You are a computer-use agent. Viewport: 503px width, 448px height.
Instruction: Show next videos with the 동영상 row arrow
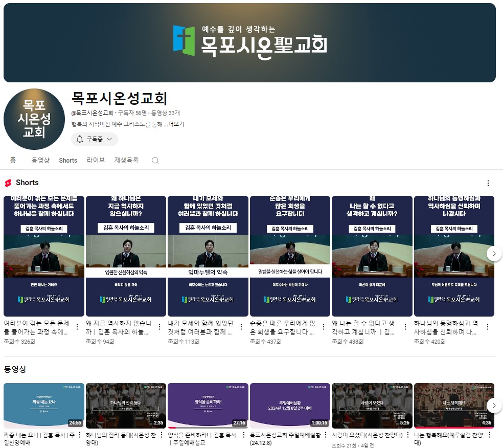[494, 406]
